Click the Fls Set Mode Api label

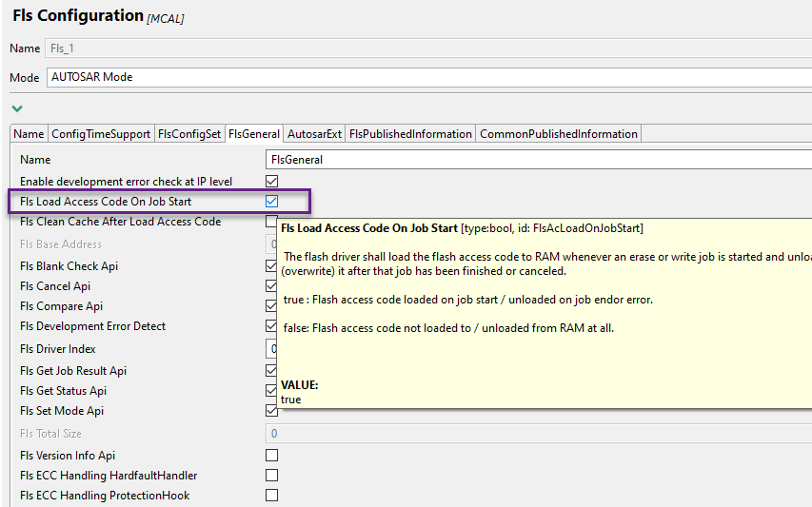click(62, 411)
